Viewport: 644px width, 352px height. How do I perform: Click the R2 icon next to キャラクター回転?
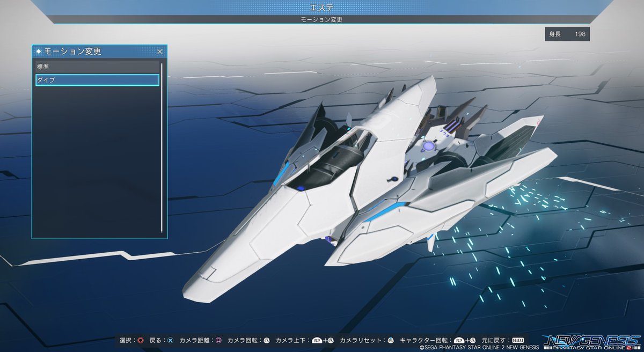click(459, 340)
